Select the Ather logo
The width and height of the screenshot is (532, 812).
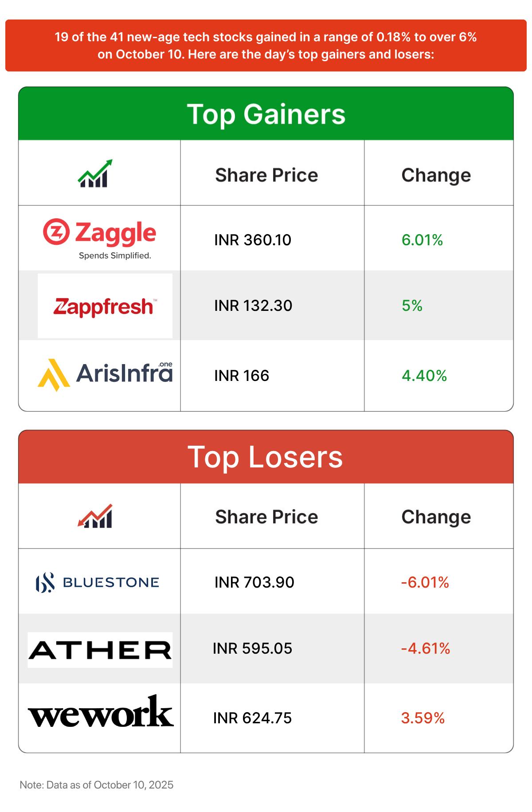pyautogui.click(x=100, y=650)
